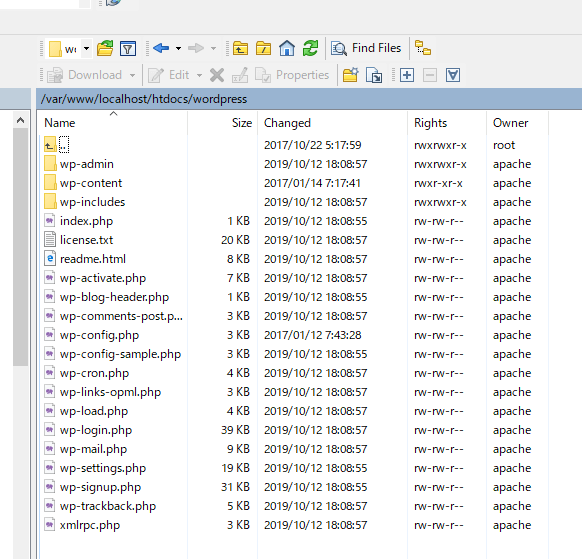Click the greyed forward arrow
This screenshot has width=582, height=559.
pos(196,48)
